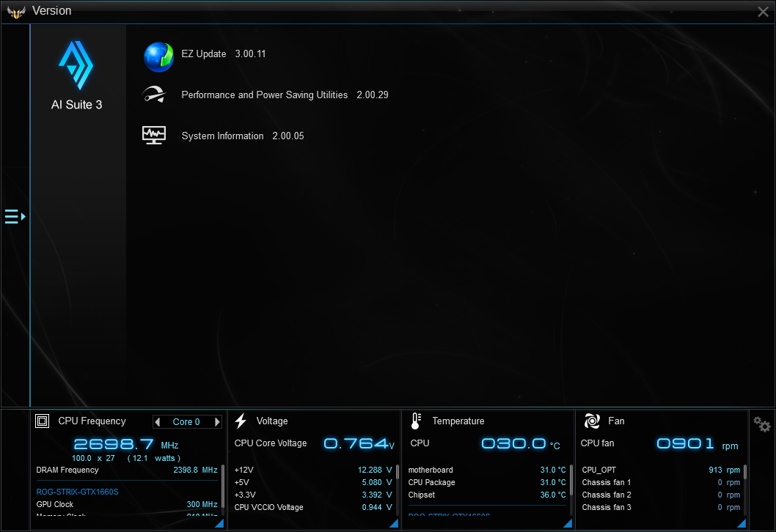Click the Chassis fan 3 row
The height and width of the screenshot is (532, 776).
(x=661, y=507)
